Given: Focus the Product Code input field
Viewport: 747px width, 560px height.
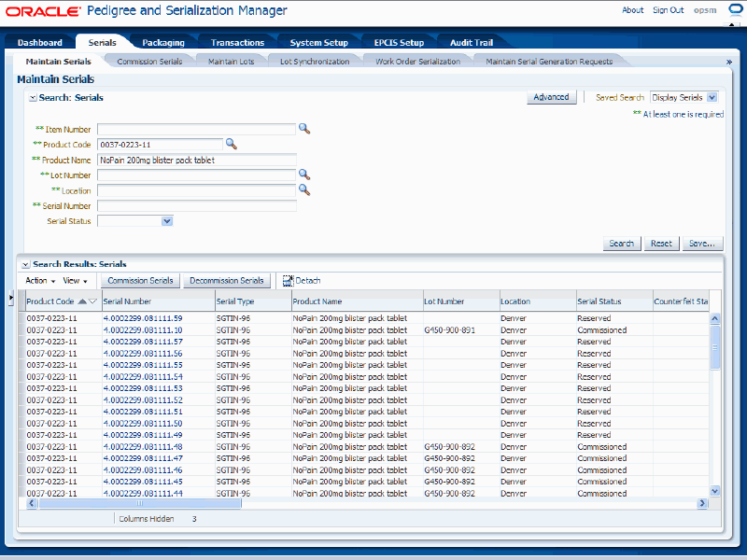Looking at the screenshot, I should tap(160, 145).
